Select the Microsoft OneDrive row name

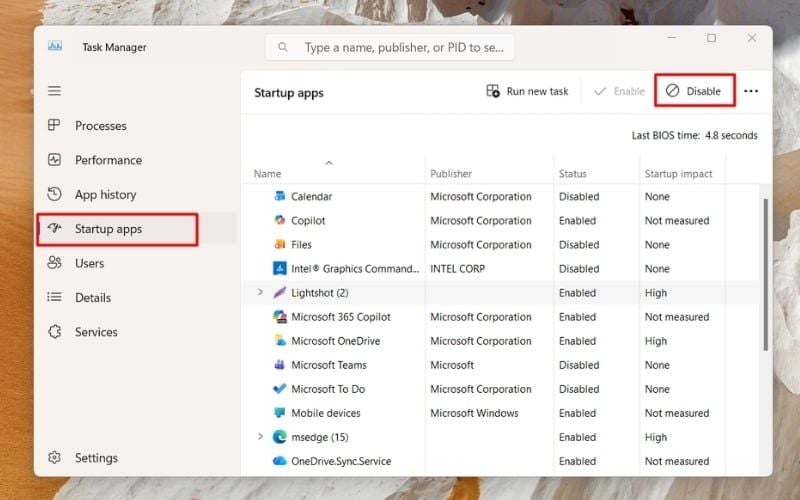[x=335, y=341]
